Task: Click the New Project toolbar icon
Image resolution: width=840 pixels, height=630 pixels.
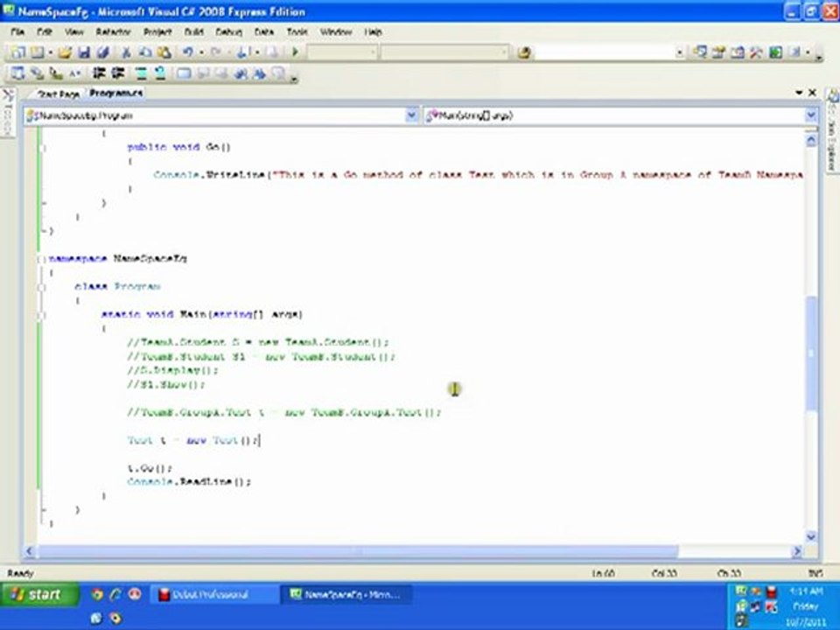Action: pos(18,52)
